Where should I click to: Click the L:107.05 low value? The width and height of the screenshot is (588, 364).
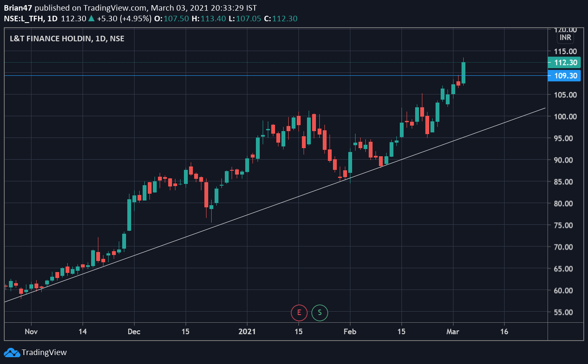(244, 19)
